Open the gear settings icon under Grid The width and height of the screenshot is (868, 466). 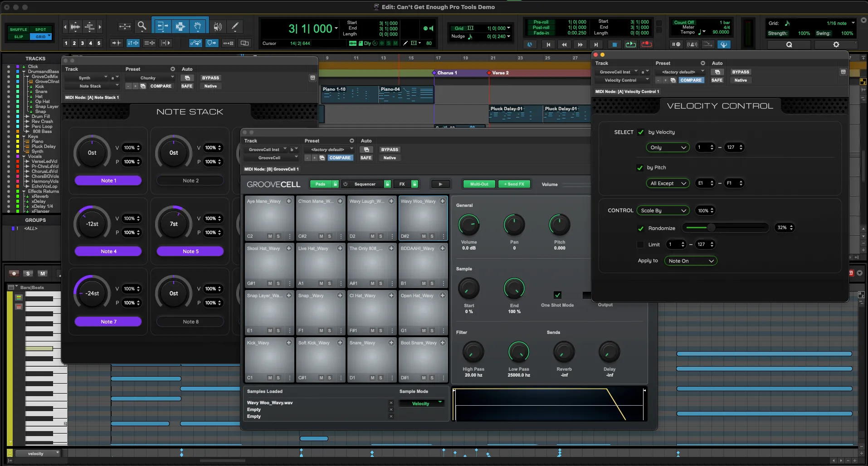point(836,44)
